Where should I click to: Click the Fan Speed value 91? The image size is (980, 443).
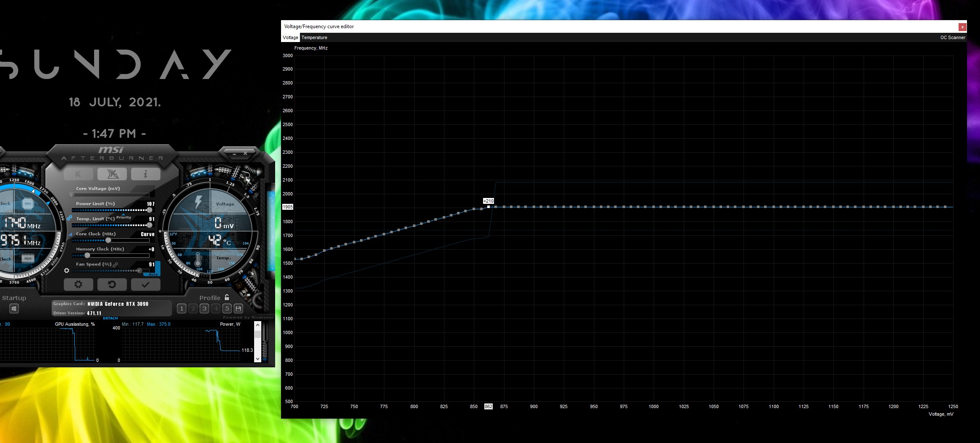tap(152, 264)
